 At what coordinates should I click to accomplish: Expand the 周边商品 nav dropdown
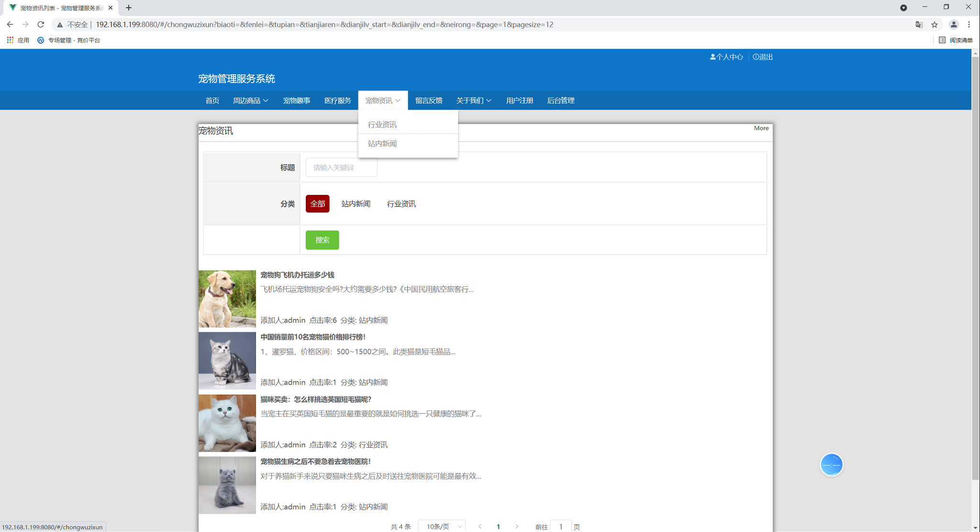[250, 101]
